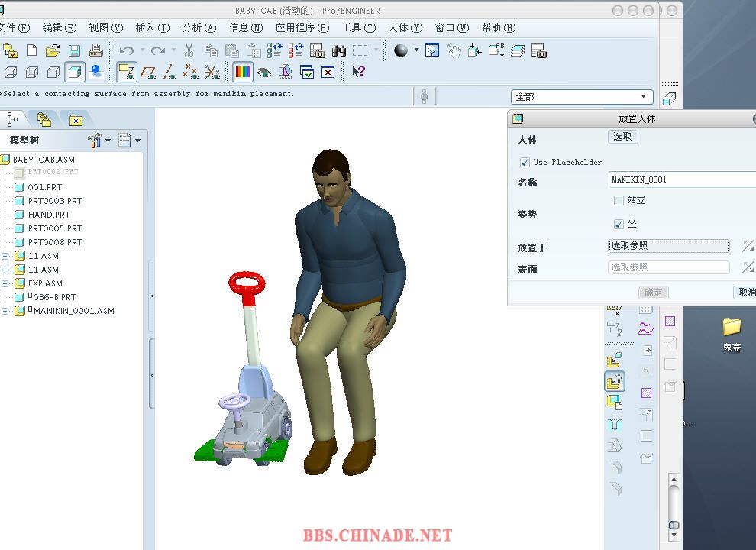Cut selection with the scissors icon
Viewport: 756px width, 550px height.
[189, 50]
